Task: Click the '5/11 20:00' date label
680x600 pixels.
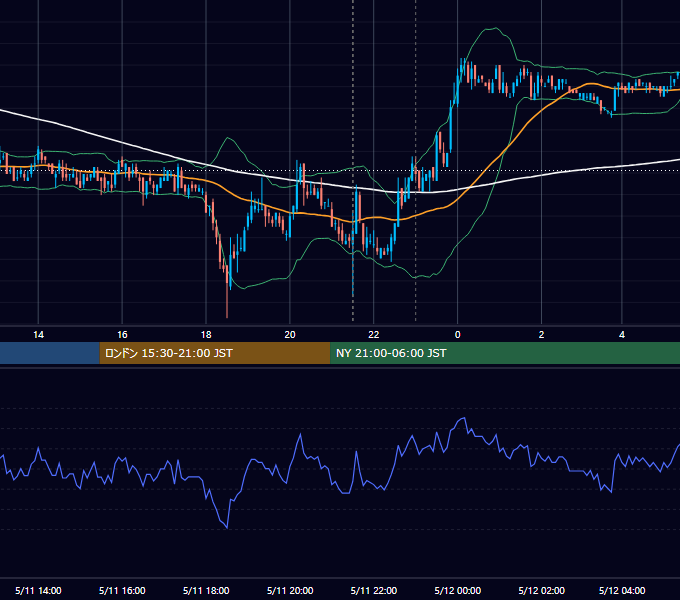Action: [290, 590]
